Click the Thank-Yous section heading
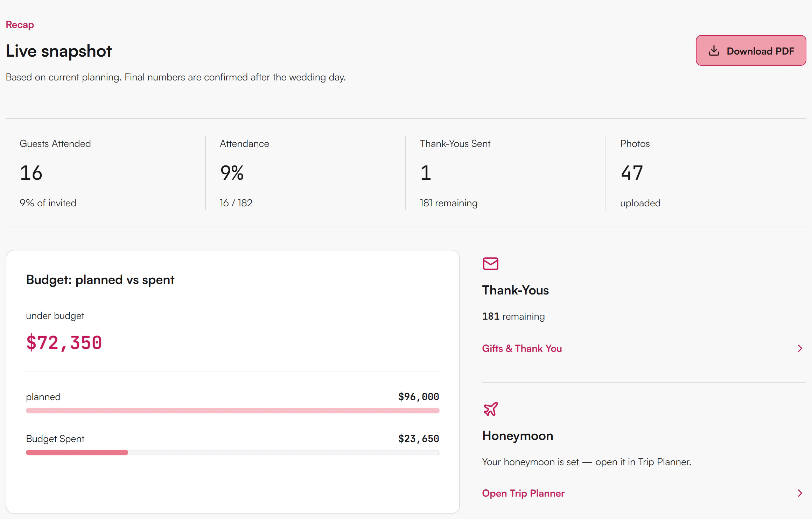The image size is (812, 519). point(516,290)
